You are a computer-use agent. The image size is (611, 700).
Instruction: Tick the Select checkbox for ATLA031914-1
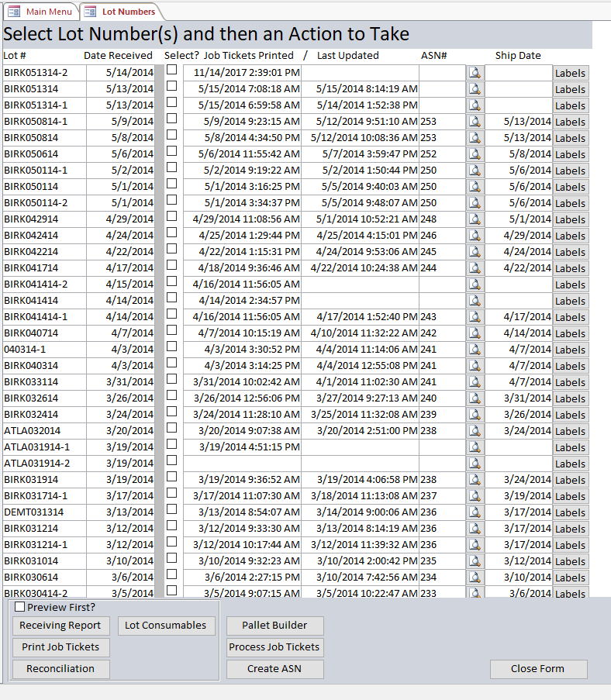tap(171, 444)
